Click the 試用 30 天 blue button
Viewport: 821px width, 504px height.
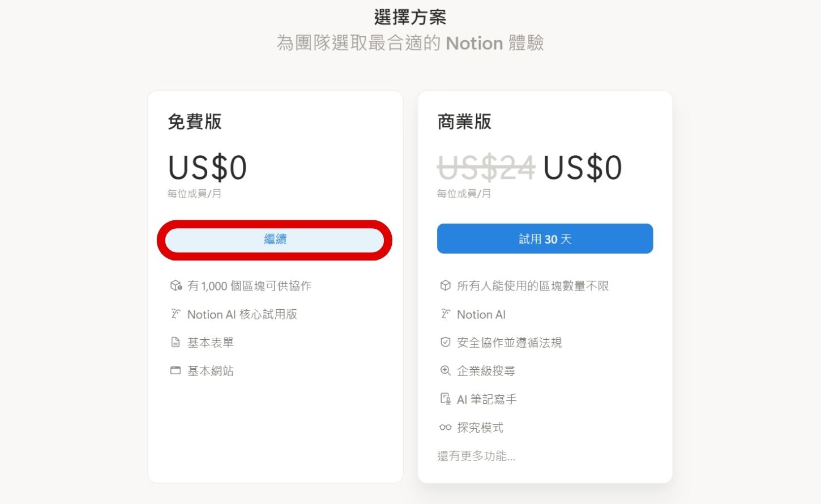tap(545, 238)
